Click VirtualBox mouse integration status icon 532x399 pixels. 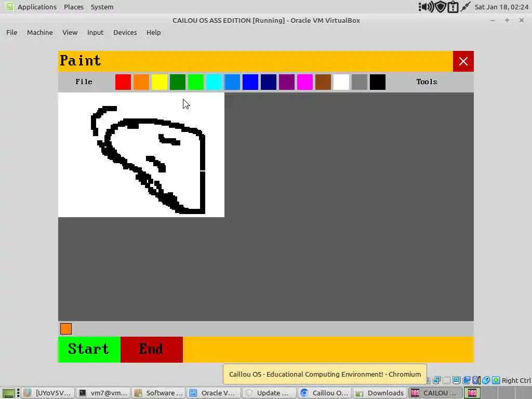tap(486, 380)
